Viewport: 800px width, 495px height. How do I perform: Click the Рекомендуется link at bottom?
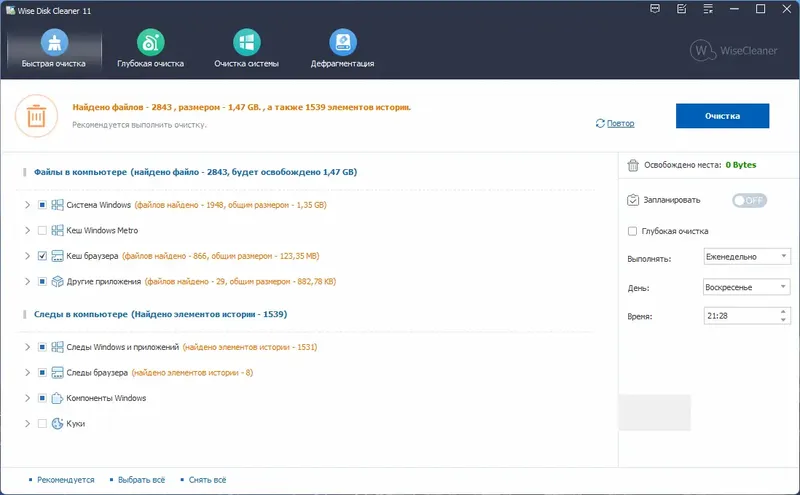point(66,480)
